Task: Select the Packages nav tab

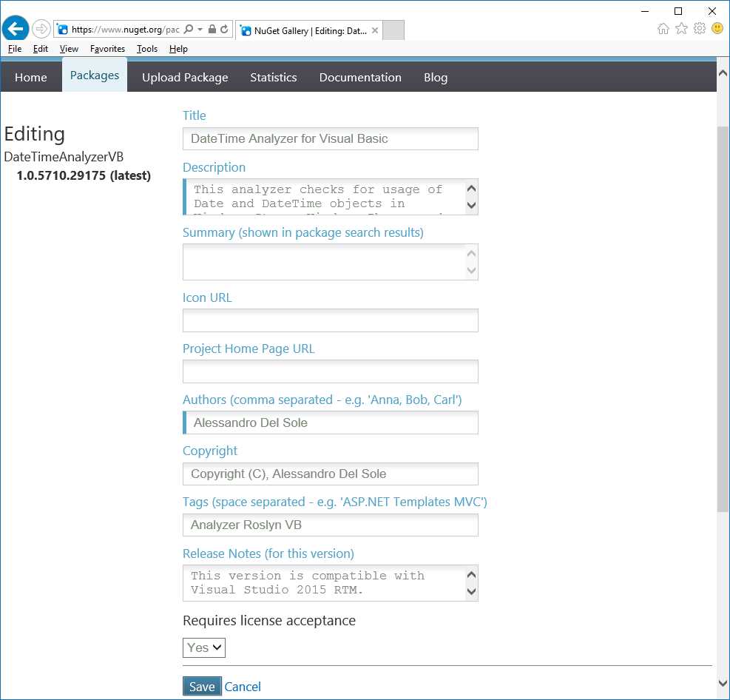Action: point(95,75)
